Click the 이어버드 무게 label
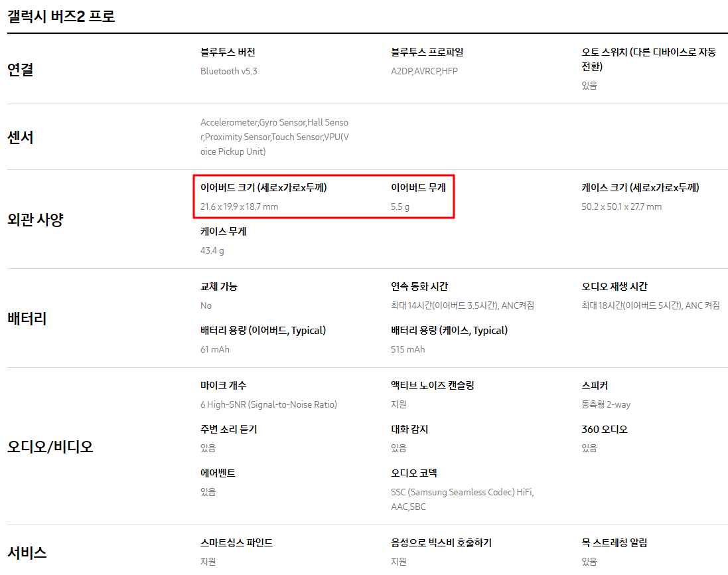The height and width of the screenshot is (575, 728). [x=418, y=188]
